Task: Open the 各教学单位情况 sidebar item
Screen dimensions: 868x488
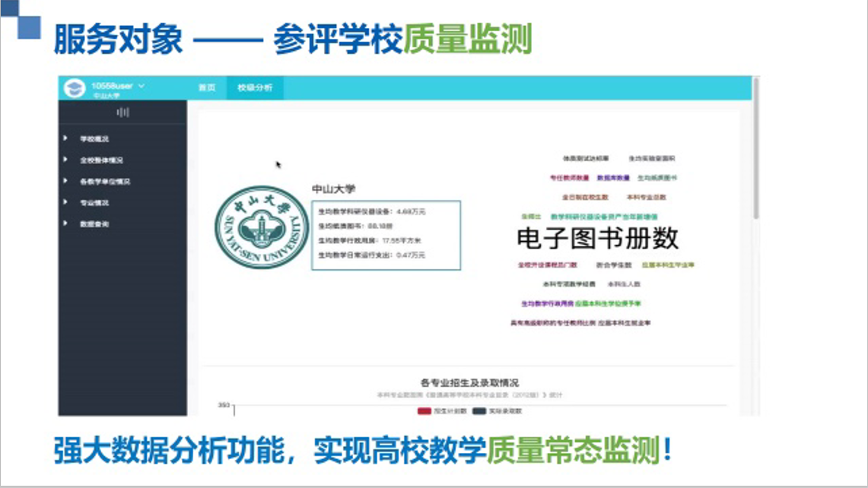Action: pos(105,182)
